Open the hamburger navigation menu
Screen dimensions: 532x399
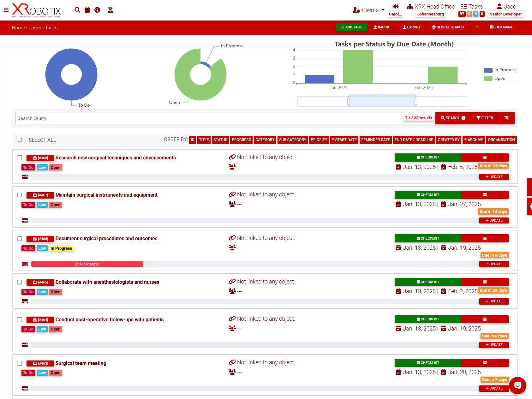[6, 10]
